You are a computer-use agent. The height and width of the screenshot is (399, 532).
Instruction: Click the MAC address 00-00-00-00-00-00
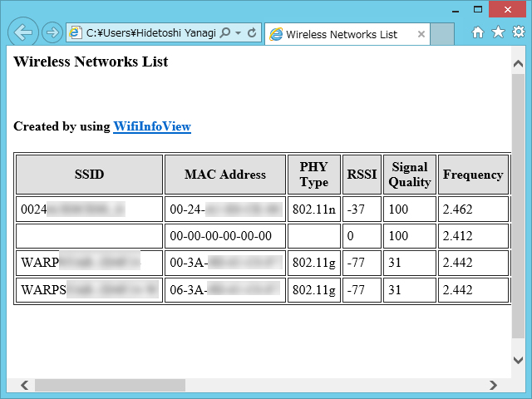coord(225,236)
